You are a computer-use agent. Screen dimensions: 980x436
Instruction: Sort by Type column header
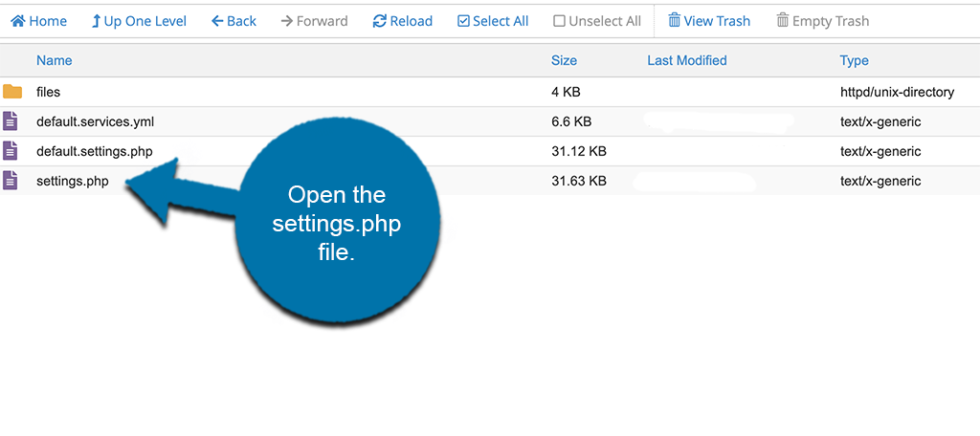[x=854, y=60]
